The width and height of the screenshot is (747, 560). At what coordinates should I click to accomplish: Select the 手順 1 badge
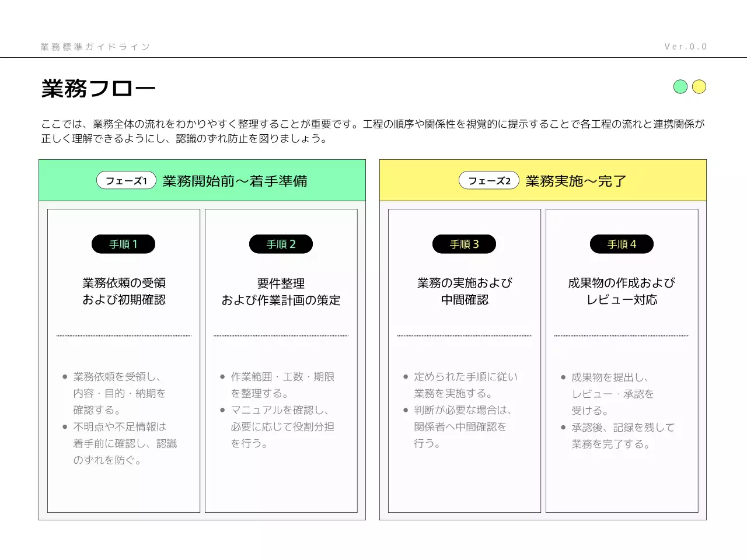tap(123, 244)
